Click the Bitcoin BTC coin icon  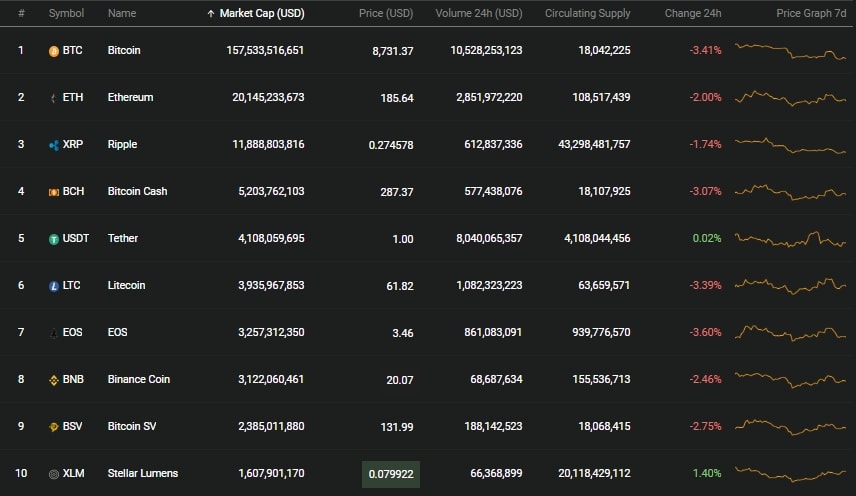[x=54, y=51]
